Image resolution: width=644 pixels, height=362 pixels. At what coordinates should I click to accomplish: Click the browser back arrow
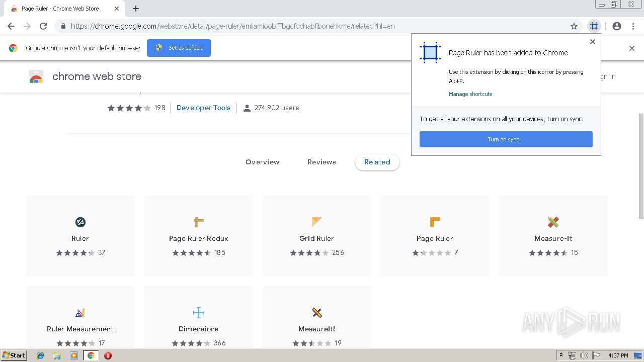click(11, 26)
